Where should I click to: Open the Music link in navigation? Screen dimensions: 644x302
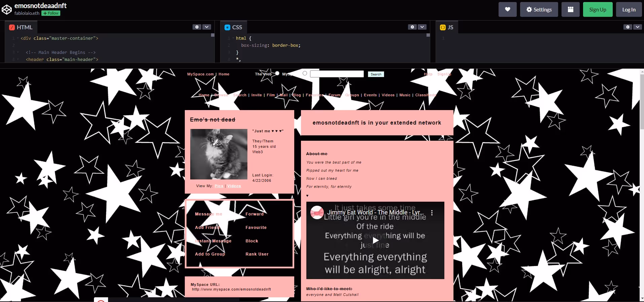pyautogui.click(x=405, y=95)
